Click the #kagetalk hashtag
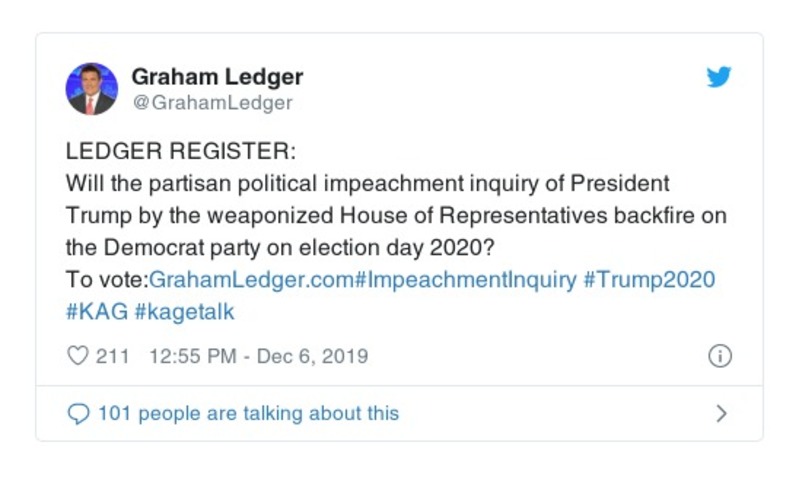Screen dimensions: 799x490 click(x=187, y=310)
